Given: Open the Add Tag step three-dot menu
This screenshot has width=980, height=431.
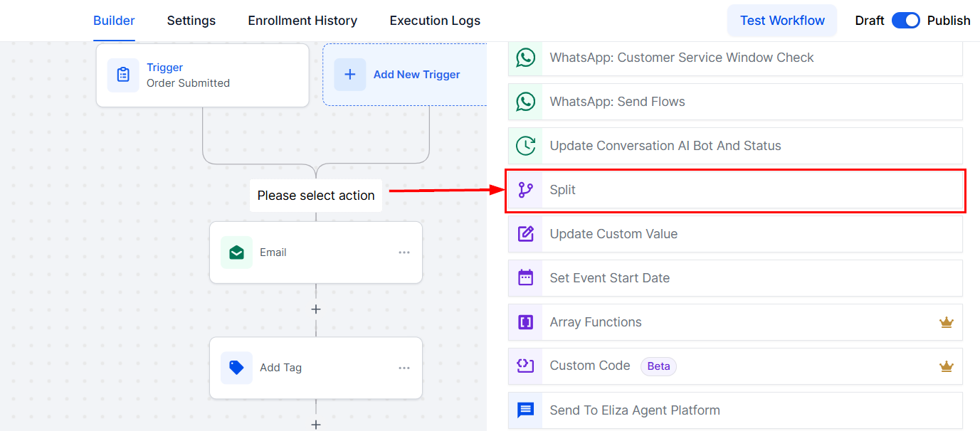Looking at the screenshot, I should [404, 368].
